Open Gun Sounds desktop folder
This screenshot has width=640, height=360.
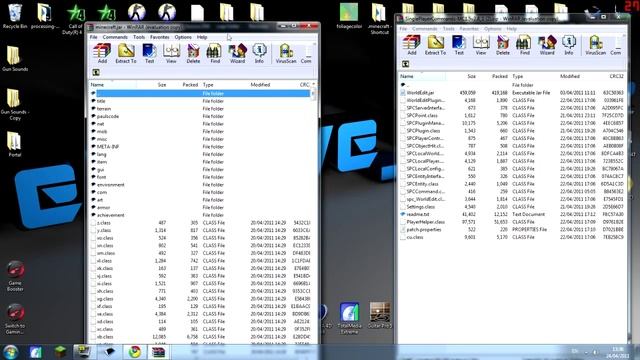[x=14, y=59]
